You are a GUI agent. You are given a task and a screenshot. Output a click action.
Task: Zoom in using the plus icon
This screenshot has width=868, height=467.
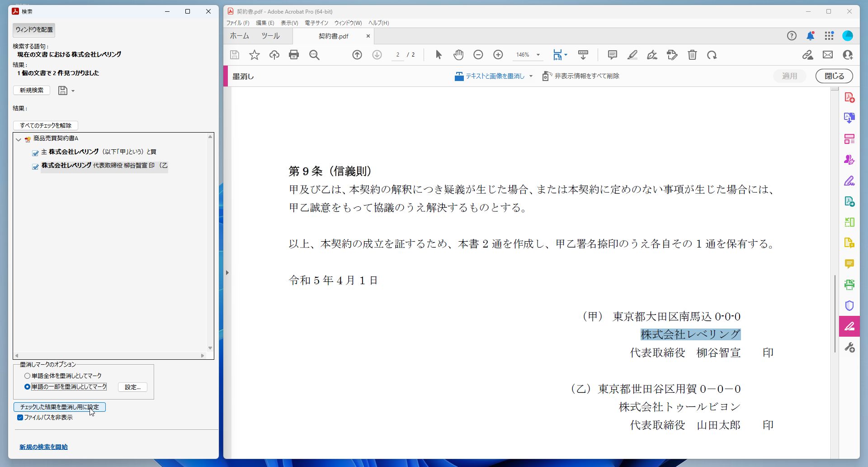[498, 54]
